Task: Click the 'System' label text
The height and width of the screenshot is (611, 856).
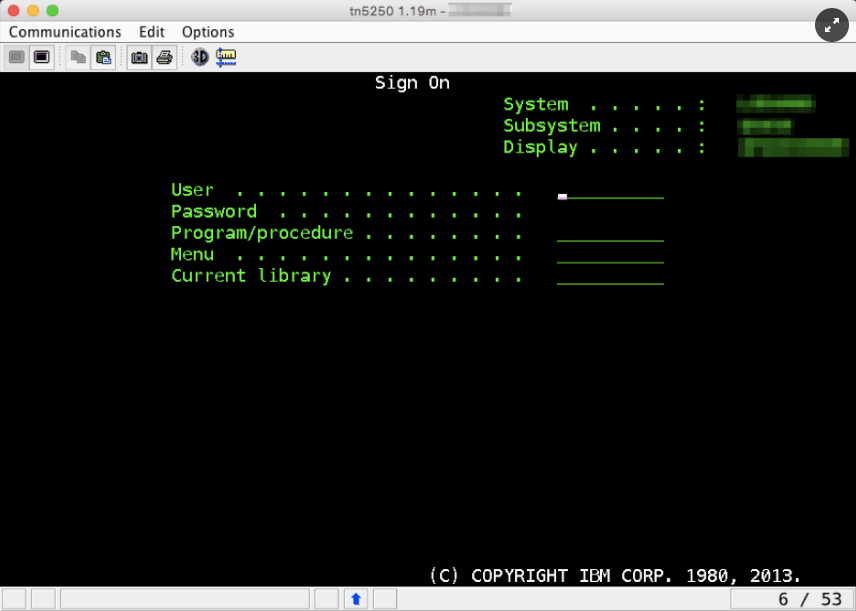Action: tap(536, 104)
